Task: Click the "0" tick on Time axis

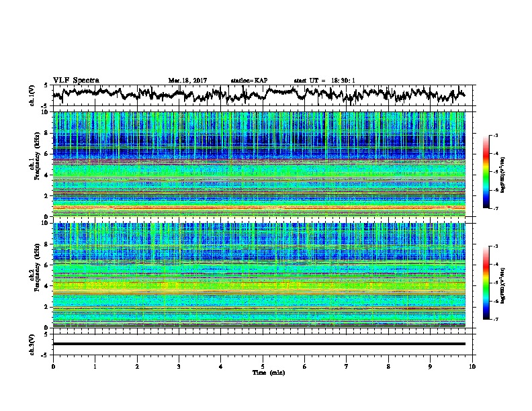Action: (x=53, y=367)
